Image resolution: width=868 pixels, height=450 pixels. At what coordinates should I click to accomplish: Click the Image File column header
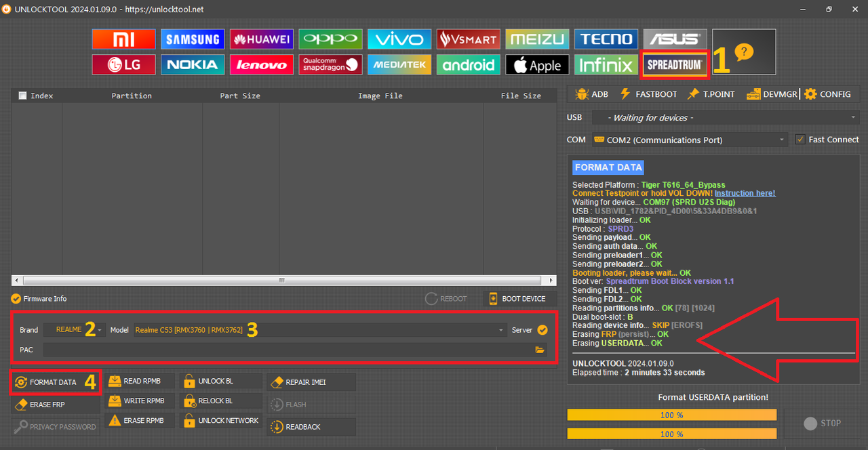[380, 96]
